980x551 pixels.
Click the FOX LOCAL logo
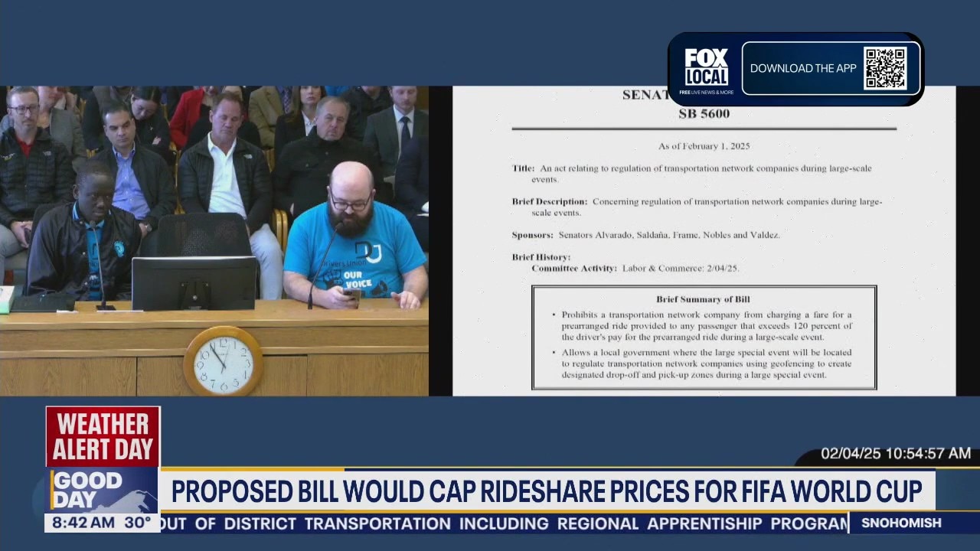coord(705,68)
